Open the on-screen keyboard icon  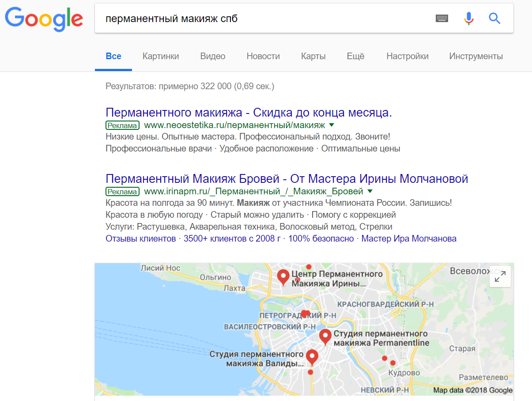(442, 18)
